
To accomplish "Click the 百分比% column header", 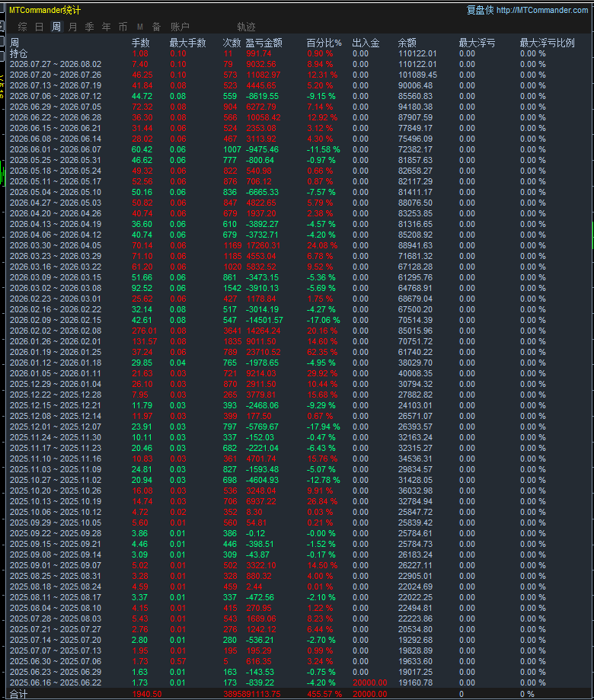I will click(x=324, y=43).
